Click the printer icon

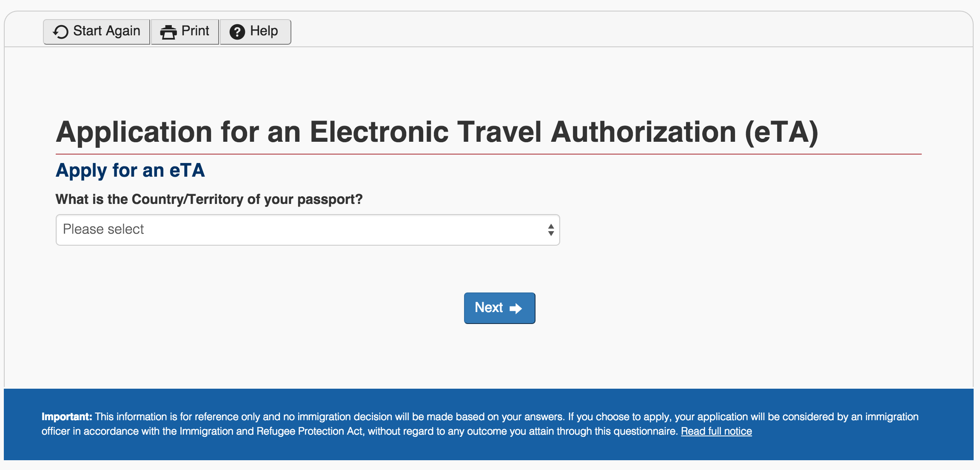click(x=168, y=32)
